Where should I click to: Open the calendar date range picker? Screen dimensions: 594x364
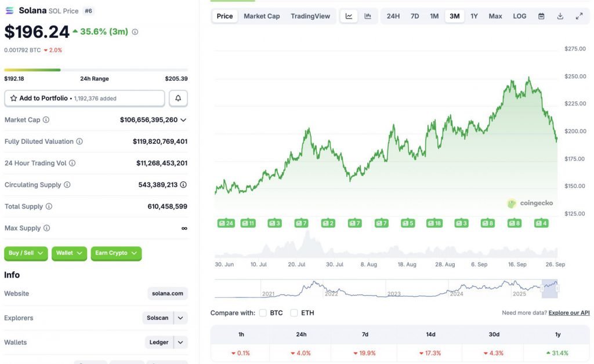[541, 16]
